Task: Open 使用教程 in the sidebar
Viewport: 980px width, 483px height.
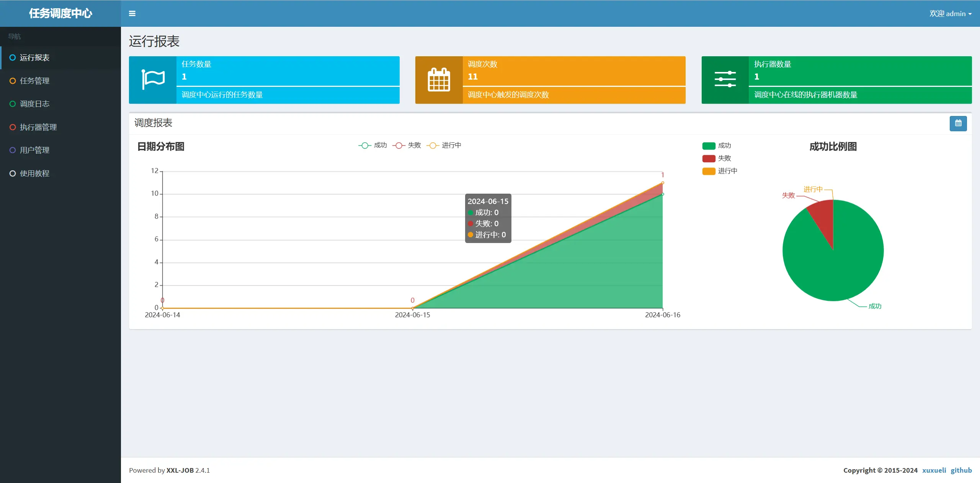Action: pyautogui.click(x=34, y=173)
